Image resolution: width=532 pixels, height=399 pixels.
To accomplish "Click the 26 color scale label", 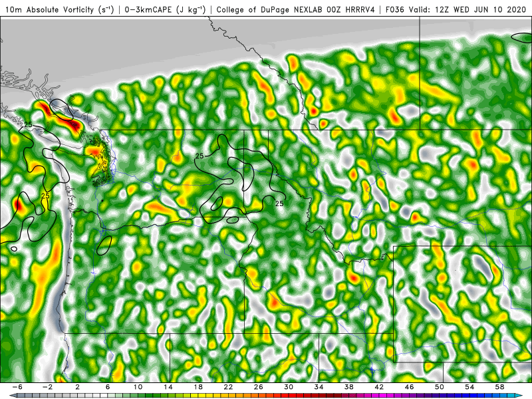I will click(x=259, y=387).
